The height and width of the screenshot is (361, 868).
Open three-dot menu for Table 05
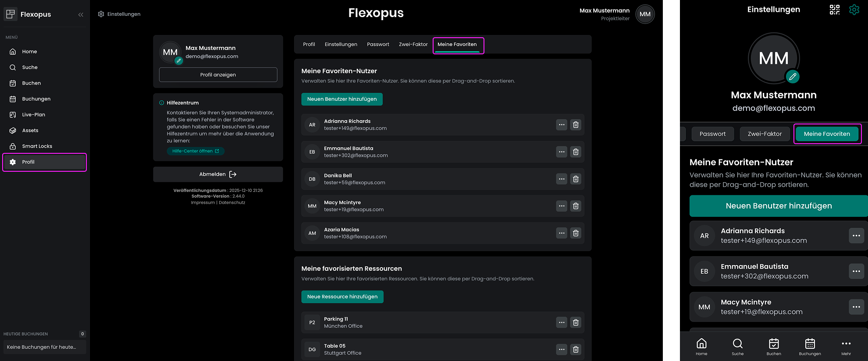point(562,350)
